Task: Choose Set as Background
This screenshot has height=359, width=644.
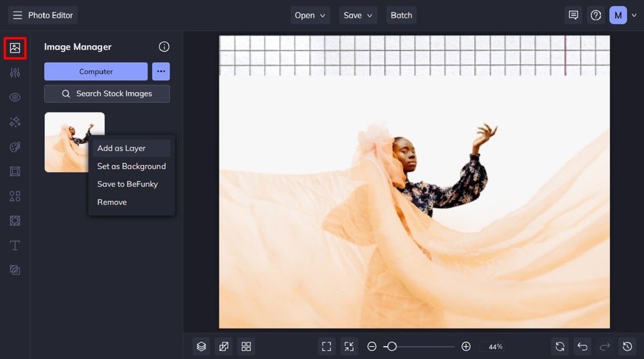Action: click(132, 167)
